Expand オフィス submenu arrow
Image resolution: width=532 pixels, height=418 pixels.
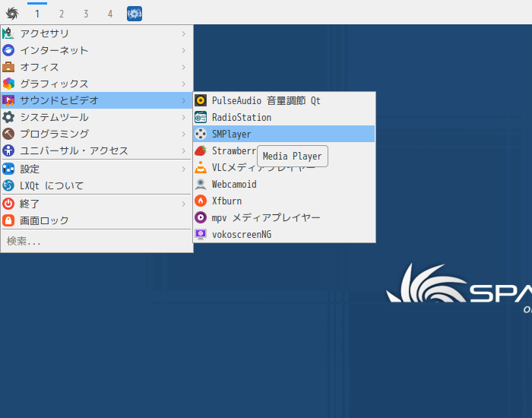[184, 67]
